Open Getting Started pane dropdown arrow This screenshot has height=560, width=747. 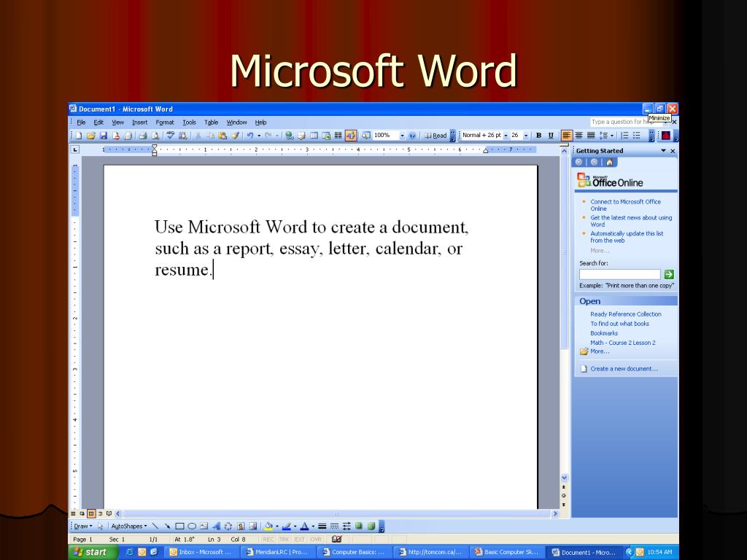coord(663,150)
